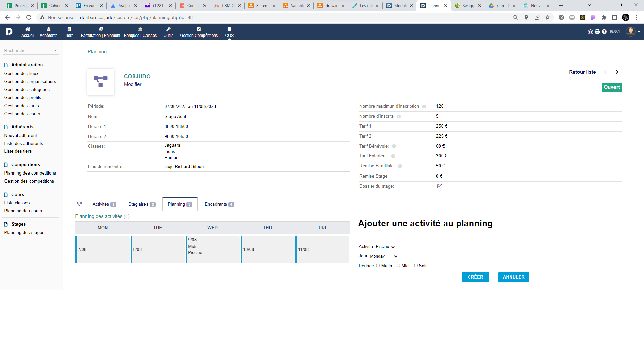
Task: Click the Retour liste link
Action: click(x=582, y=72)
